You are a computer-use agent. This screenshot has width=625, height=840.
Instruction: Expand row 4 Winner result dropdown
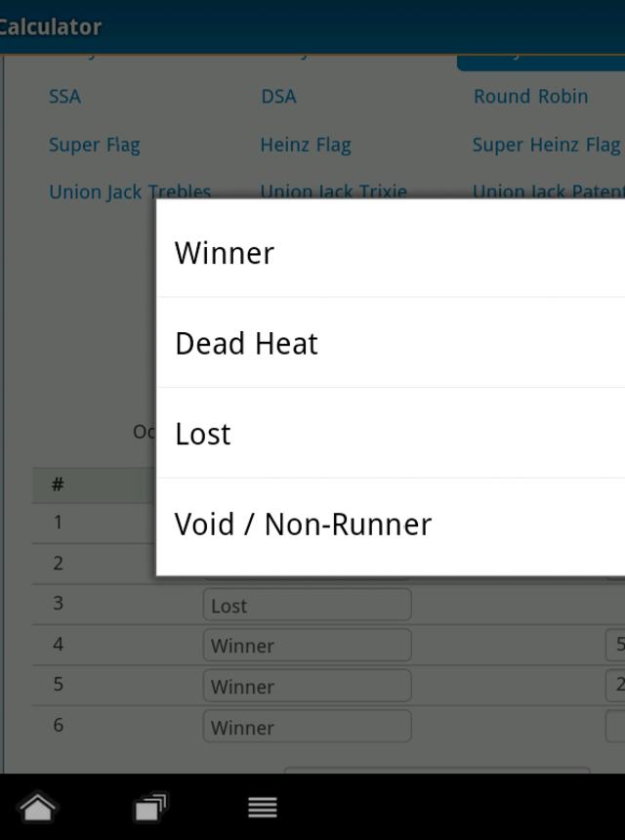click(307, 645)
